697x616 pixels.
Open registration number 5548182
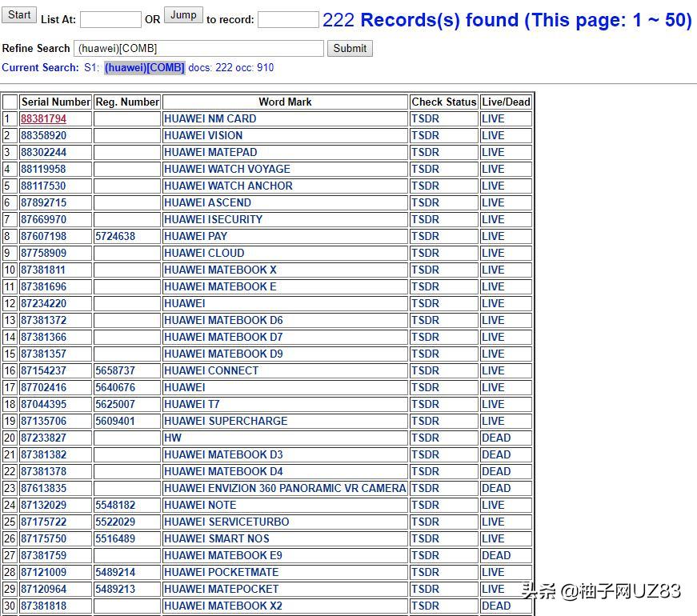(x=115, y=506)
